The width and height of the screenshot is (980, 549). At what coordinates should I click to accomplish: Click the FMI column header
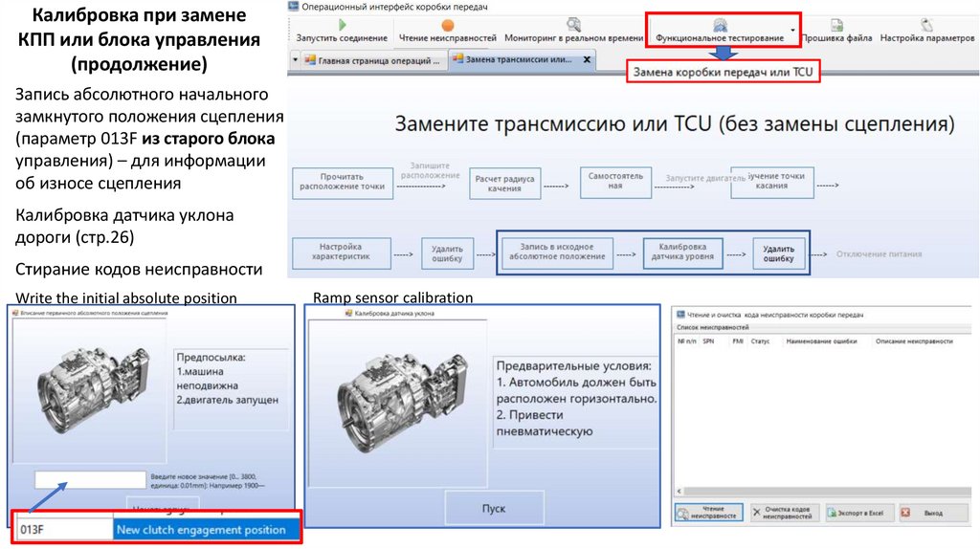coord(738,341)
